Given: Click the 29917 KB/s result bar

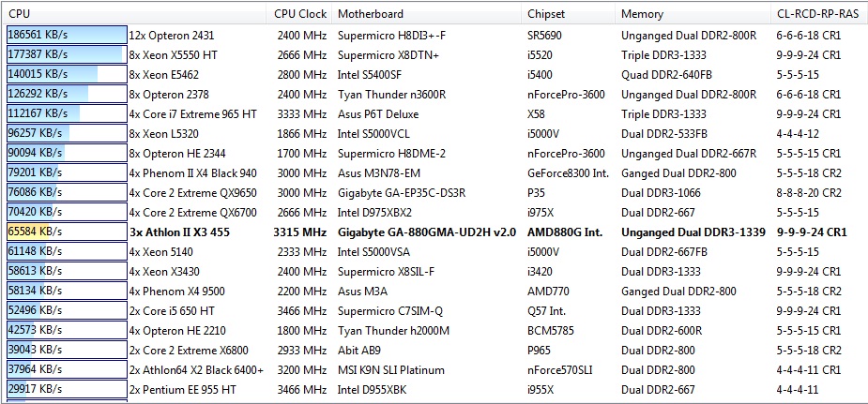Looking at the screenshot, I should point(66,389).
